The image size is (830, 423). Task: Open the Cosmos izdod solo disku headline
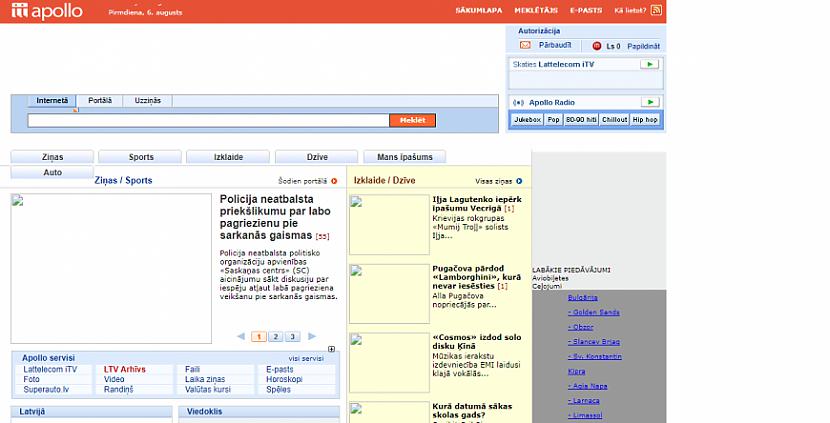click(x=477, y=341)
